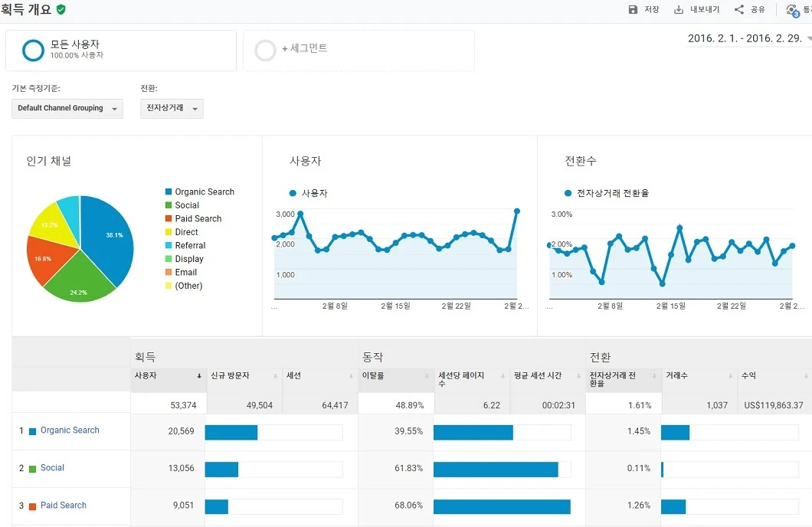The image size is (812, 527).
Task: Click the conversion bar for Paid Search row
Action: [x=673, y=507]
